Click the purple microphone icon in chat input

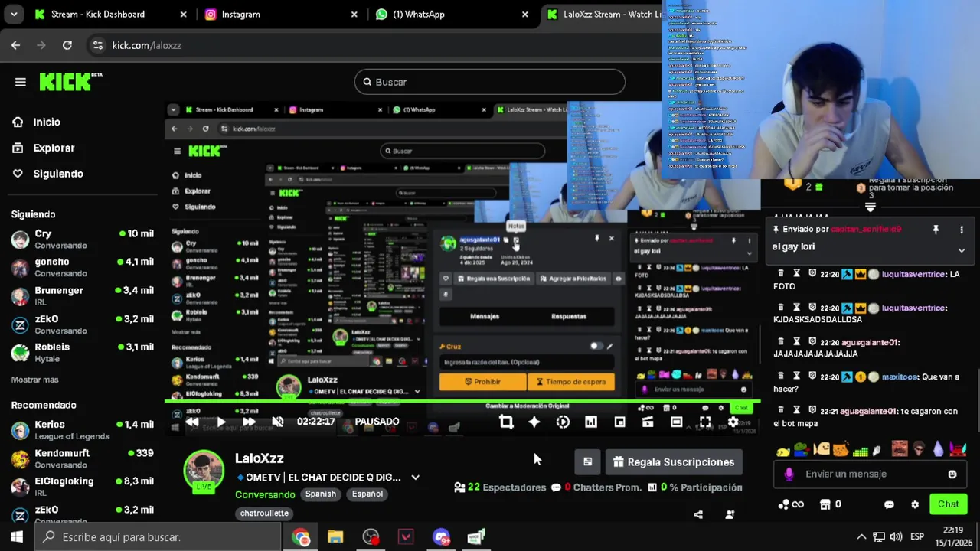789,474
